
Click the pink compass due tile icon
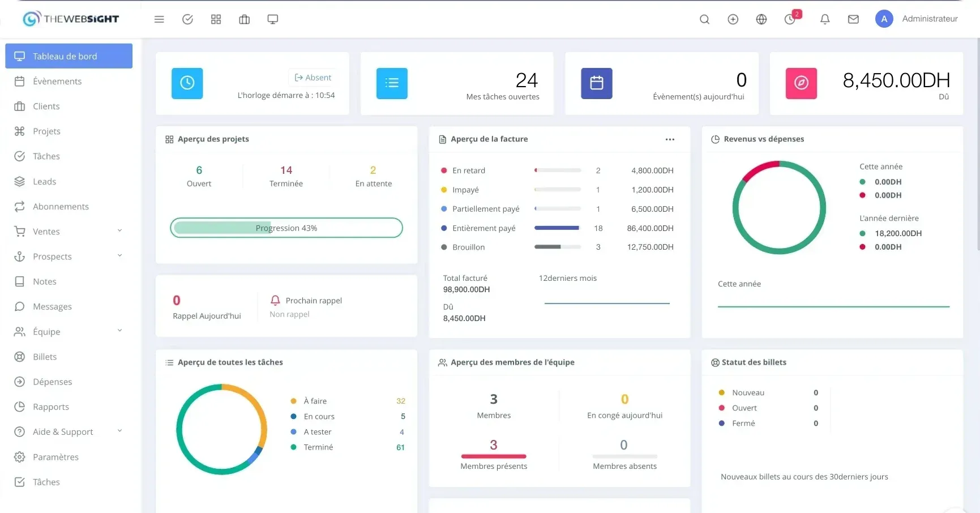point(801,83)
